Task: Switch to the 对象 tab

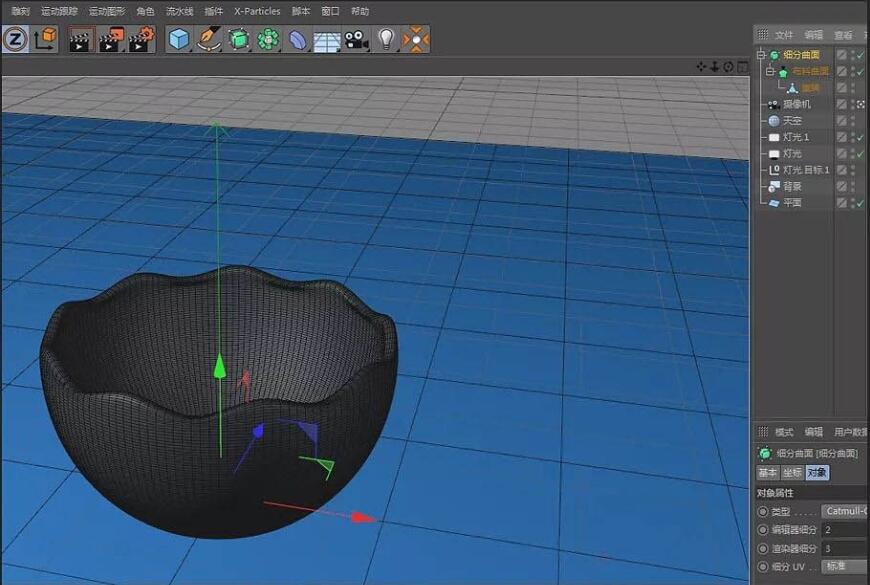Action: coord(817,472)
